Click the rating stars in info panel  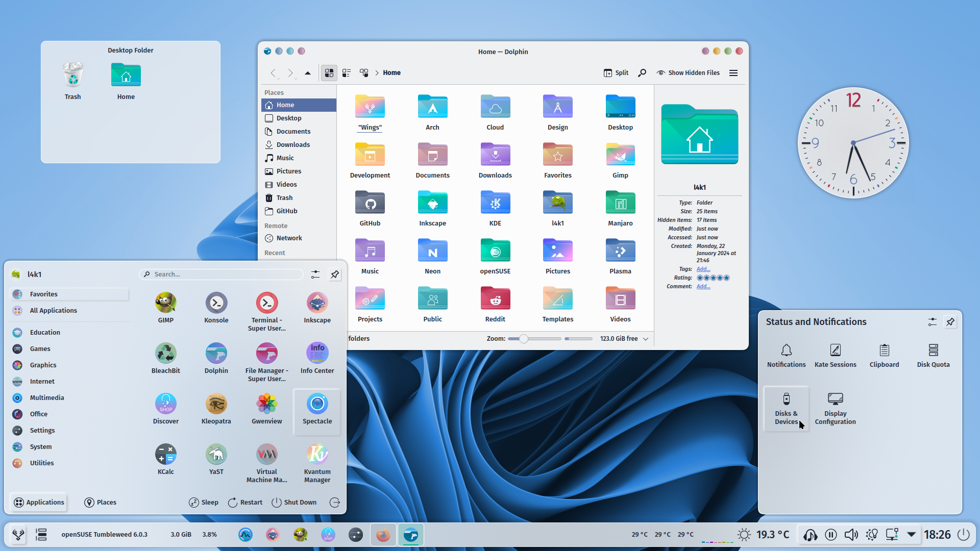coord(713,278)
